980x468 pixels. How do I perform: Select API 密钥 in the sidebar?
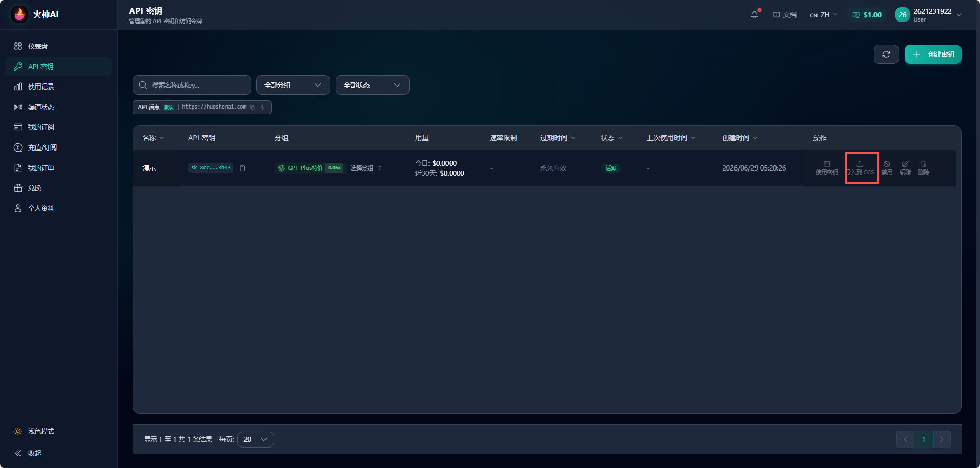[59, 67]
